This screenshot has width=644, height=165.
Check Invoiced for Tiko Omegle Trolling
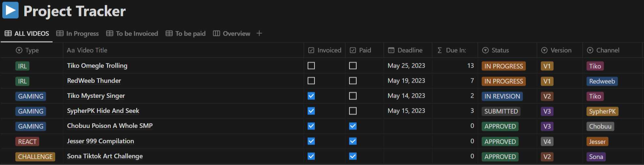coord(311,66)
